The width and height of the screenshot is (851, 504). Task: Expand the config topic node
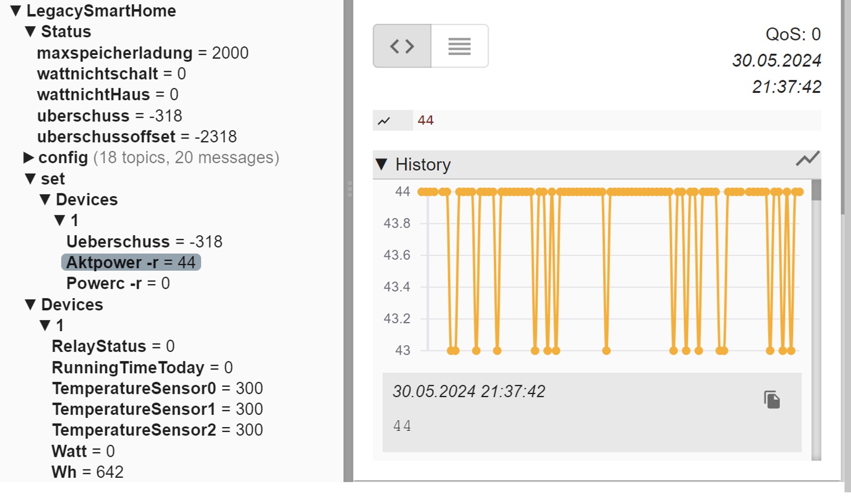click(28, 158)
